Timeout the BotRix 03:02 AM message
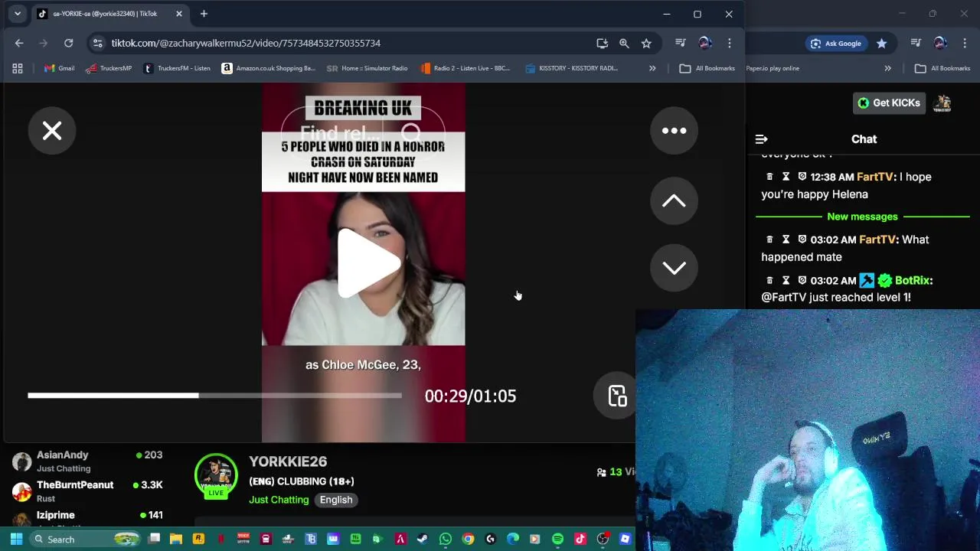 786,280
